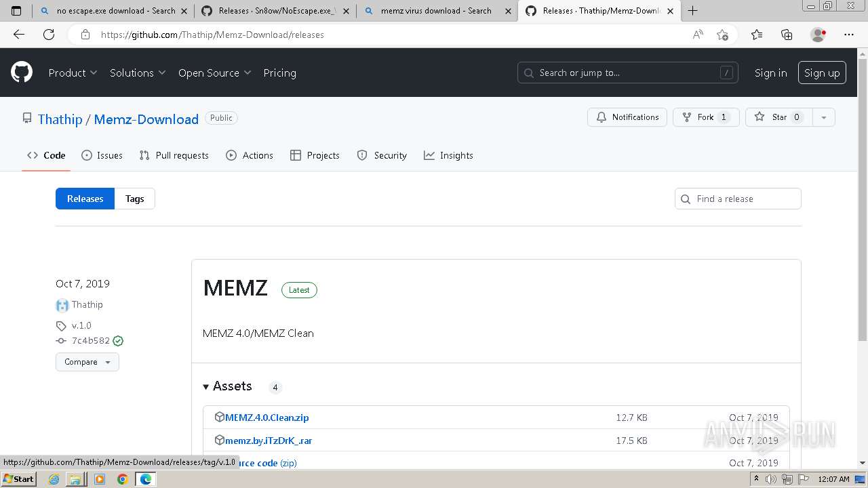Image resolution: width=868 pixels, height=488 pixels.
Task: Open the Collections icon
Action: pos(787,35)
